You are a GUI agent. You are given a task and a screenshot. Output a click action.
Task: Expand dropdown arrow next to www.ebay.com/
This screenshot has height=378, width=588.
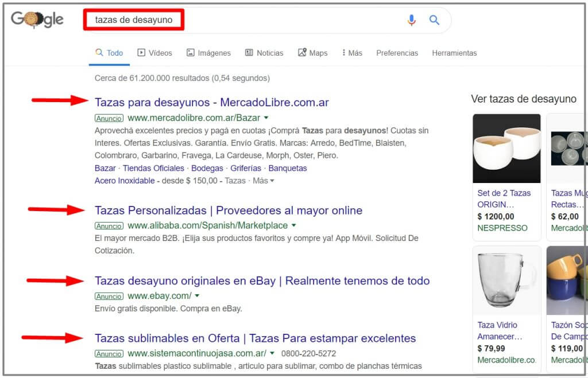point(198,295)
